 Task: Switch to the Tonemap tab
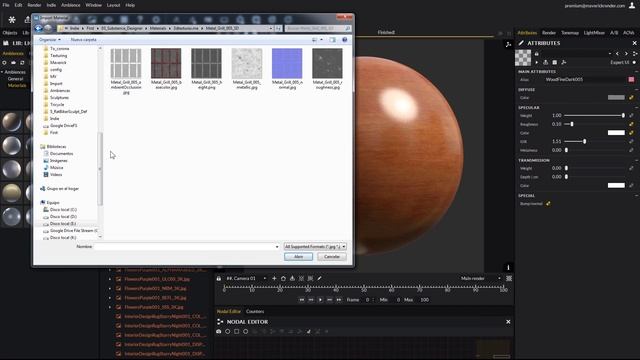(570, 33)
